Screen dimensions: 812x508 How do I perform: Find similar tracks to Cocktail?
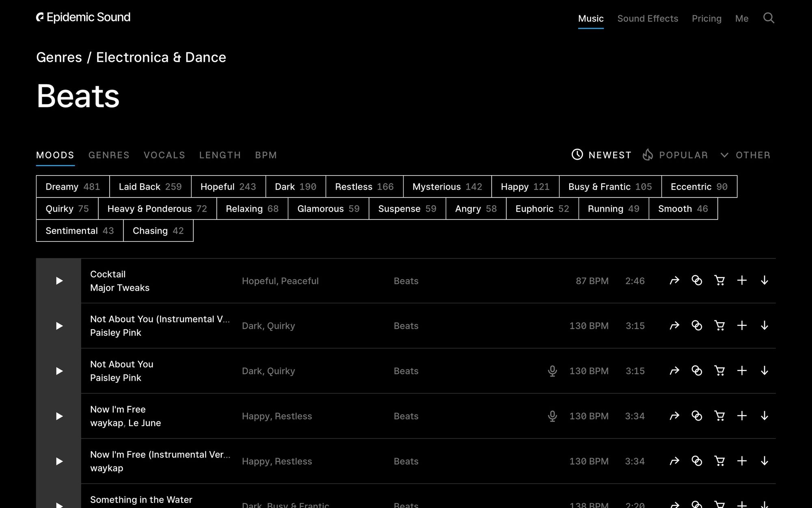point(697,280)
